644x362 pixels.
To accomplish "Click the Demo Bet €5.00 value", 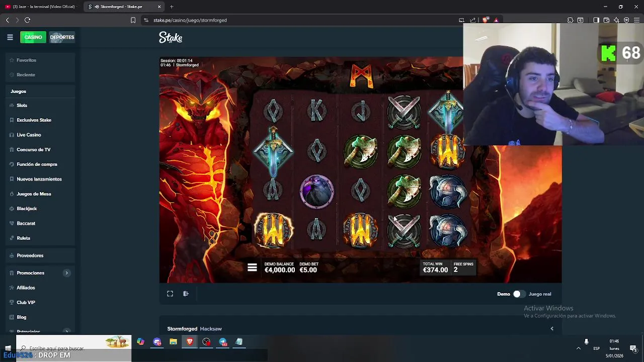I will (x=308, y=270).
